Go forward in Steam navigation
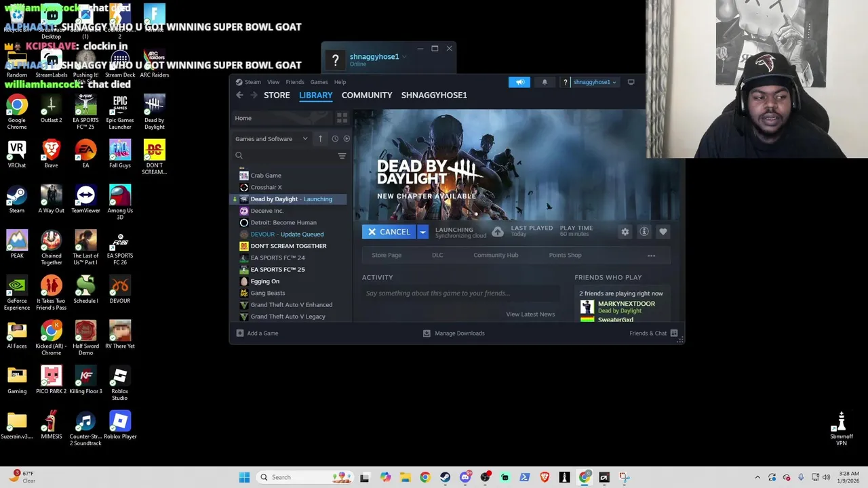 coord(254,95)
